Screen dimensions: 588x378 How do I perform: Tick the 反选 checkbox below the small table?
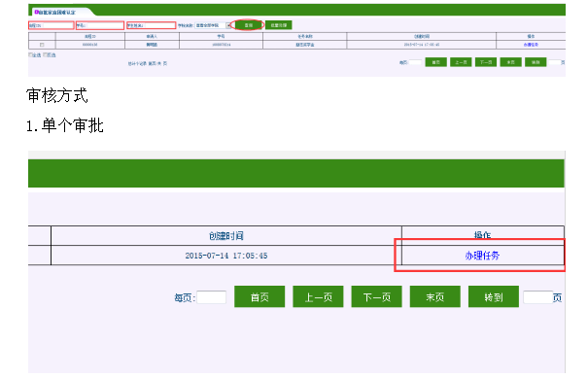[x=46, y=54]
